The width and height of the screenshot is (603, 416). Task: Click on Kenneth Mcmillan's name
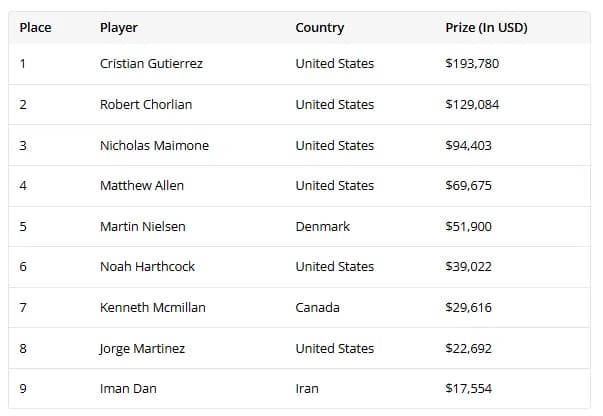(x=152, y=308)
